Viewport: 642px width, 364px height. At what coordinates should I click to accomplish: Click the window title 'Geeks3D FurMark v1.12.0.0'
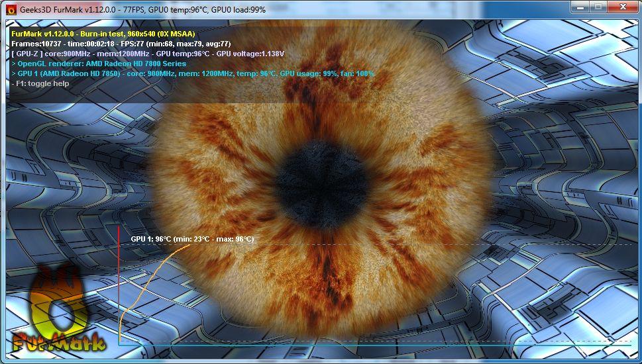click(x=69, y=9)
